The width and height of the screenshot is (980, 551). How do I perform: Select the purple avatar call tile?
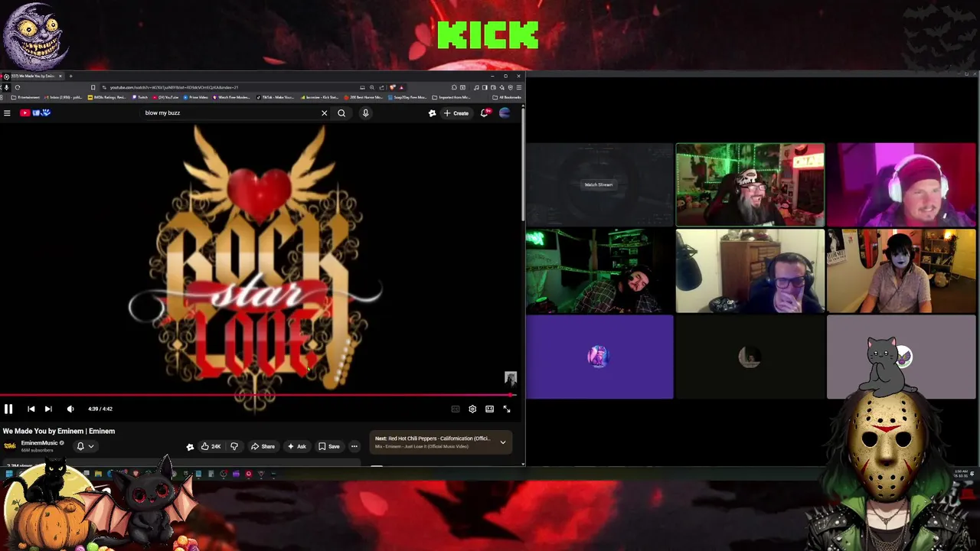[599, 357]
